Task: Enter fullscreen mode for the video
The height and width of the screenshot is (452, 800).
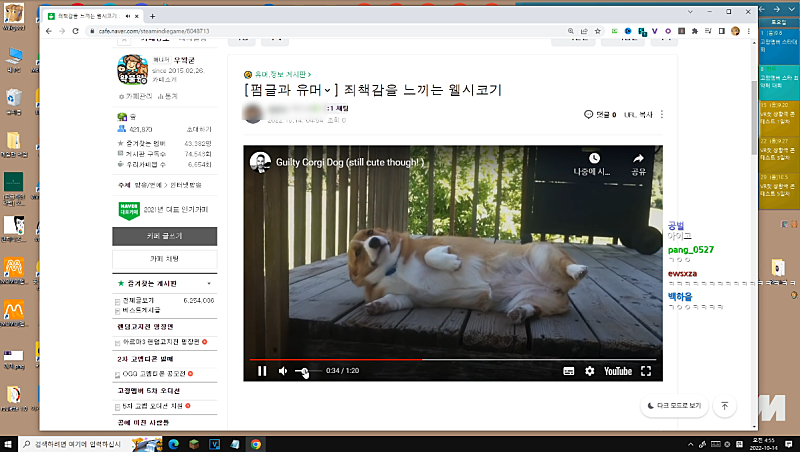Action: point(646,371)
